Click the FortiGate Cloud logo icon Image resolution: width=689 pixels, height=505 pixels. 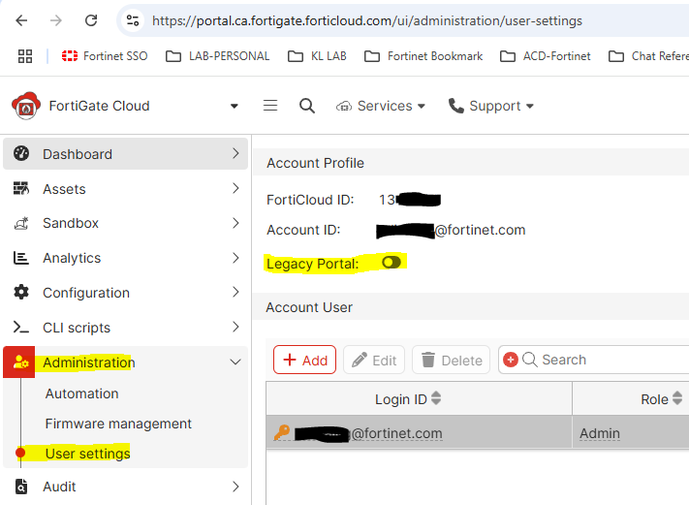(x=24, y=106)
